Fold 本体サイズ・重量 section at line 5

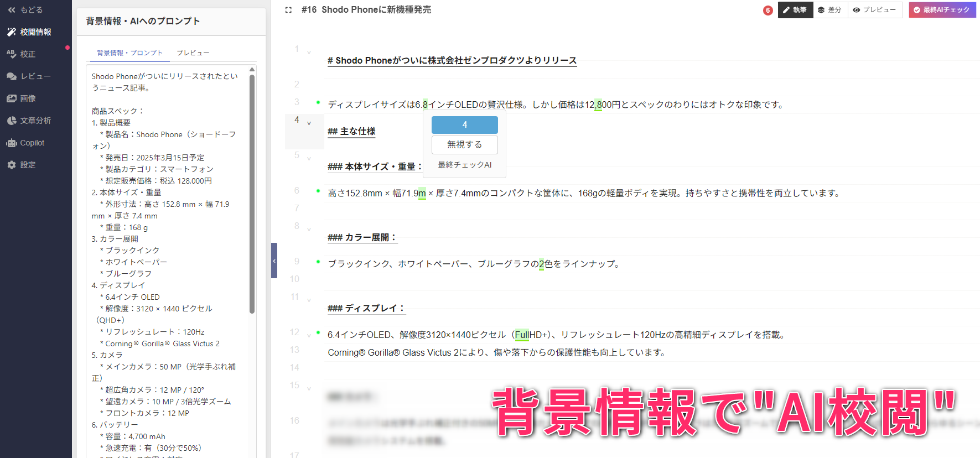click(x=309, y=159)
